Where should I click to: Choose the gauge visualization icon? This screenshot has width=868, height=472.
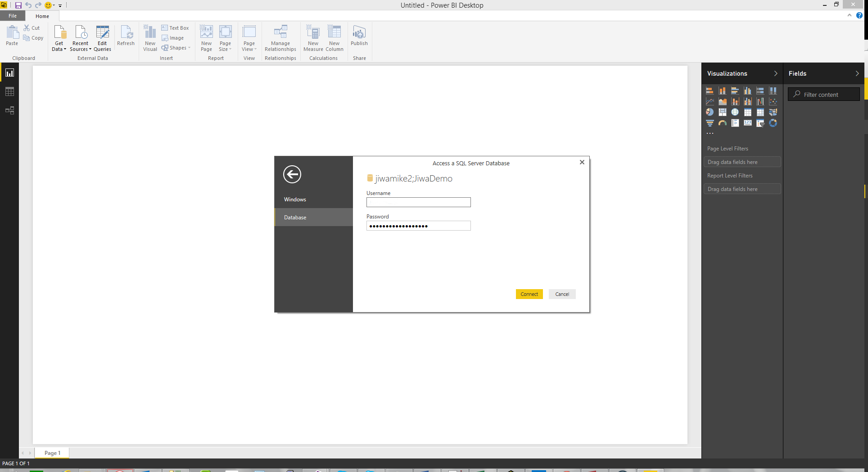[722, 123]
